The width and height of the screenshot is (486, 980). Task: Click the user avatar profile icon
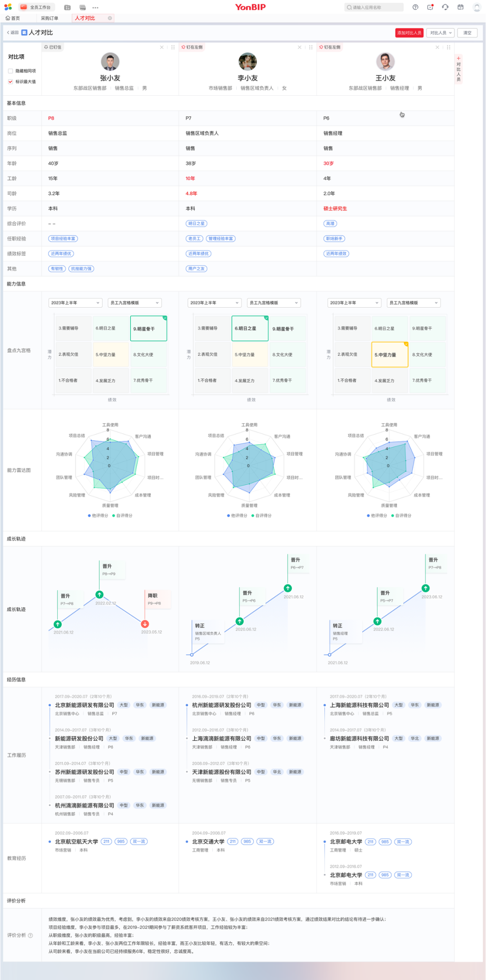tap(477, 7)
